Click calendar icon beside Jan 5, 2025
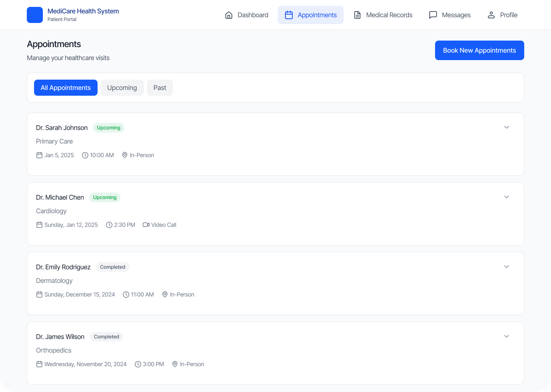This screenshot has height=392, width=551. point(39,155)
